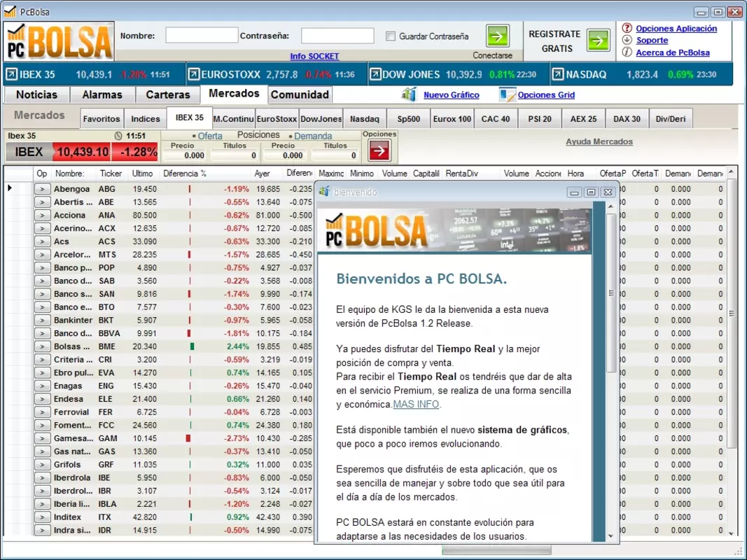Click the Oferta Precio field
The image size is (747, 560).
184,155
